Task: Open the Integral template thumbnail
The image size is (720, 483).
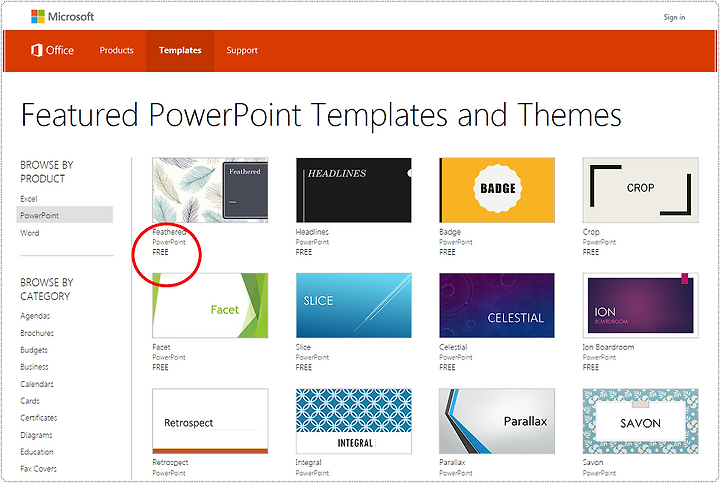Action: tap(354, 421)
